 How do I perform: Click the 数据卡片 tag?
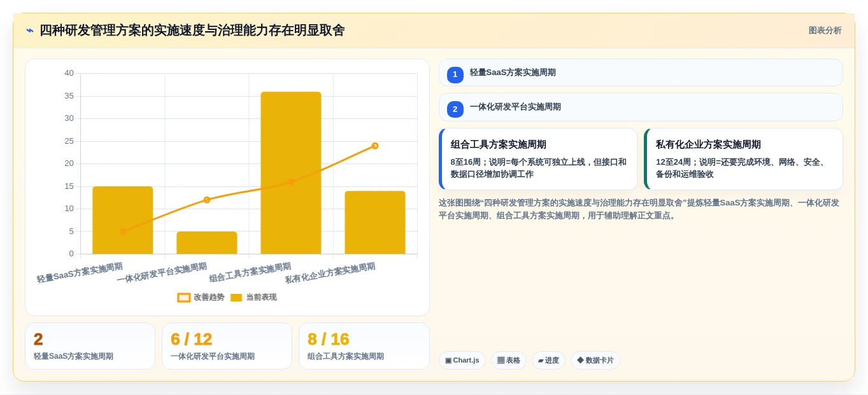pyautogui.click(x=595, y=361)
